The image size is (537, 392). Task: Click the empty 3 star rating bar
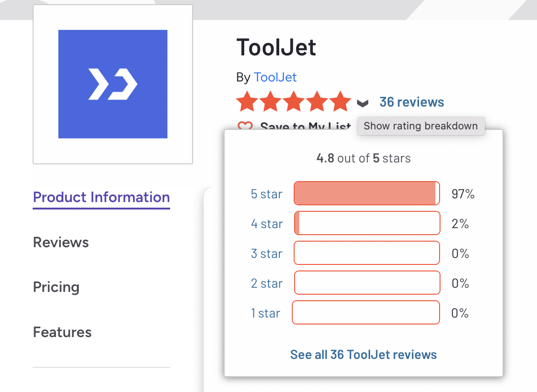(x=367, y=253)
